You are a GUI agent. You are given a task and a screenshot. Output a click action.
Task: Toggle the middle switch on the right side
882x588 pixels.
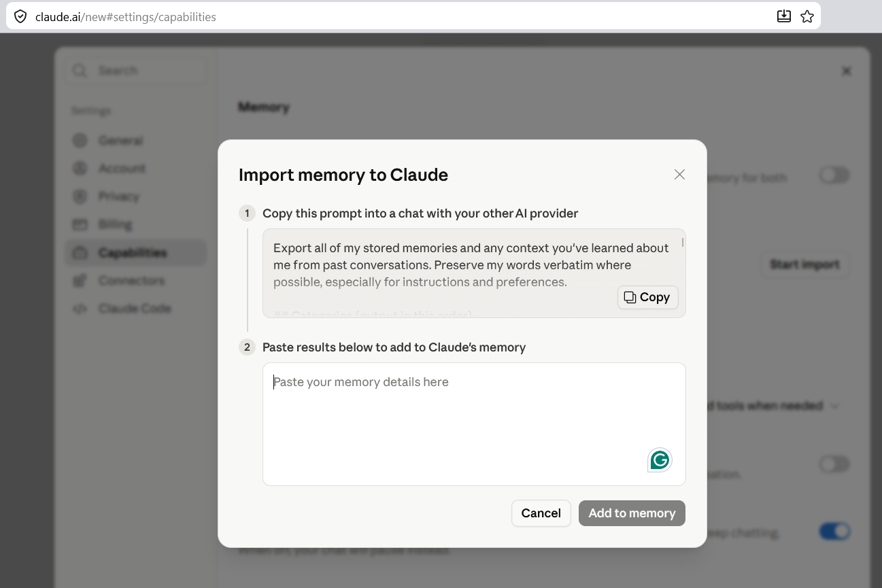pyautogui.click(x=834, y=464)
